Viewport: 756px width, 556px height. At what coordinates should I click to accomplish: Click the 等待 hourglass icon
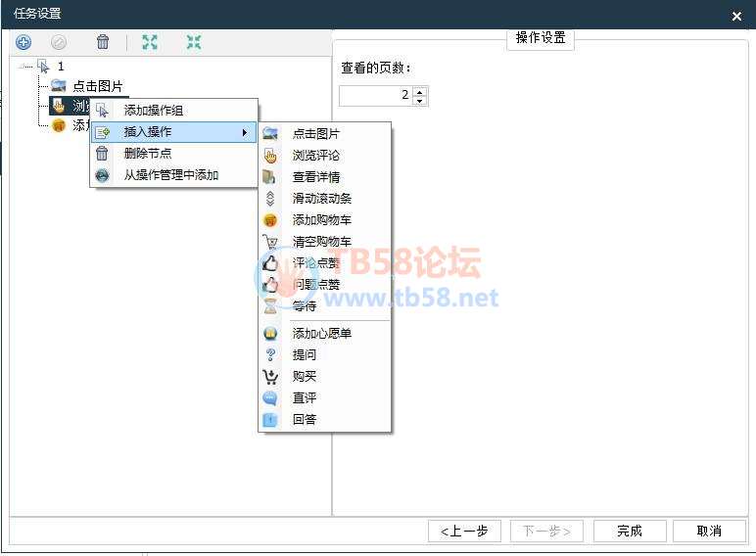click(270, 306)
